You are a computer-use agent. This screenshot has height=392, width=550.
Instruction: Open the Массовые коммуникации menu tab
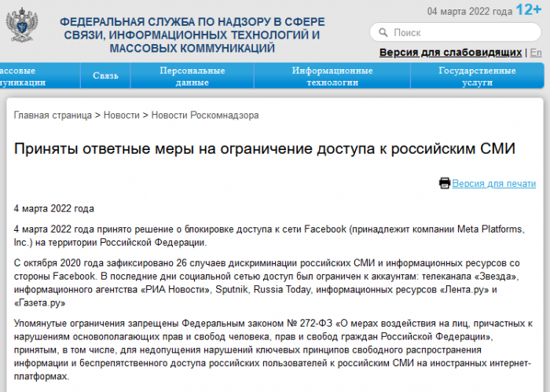click(x=40, y=76)
